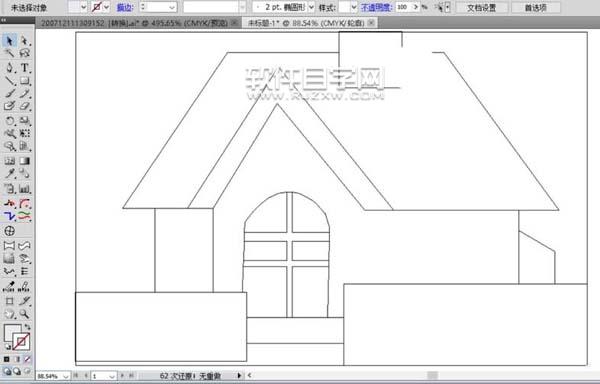Activate the Eyedropper tool
Image resolution: width=600 pixels, height=384 pixels.
click(x=9, y=174)
